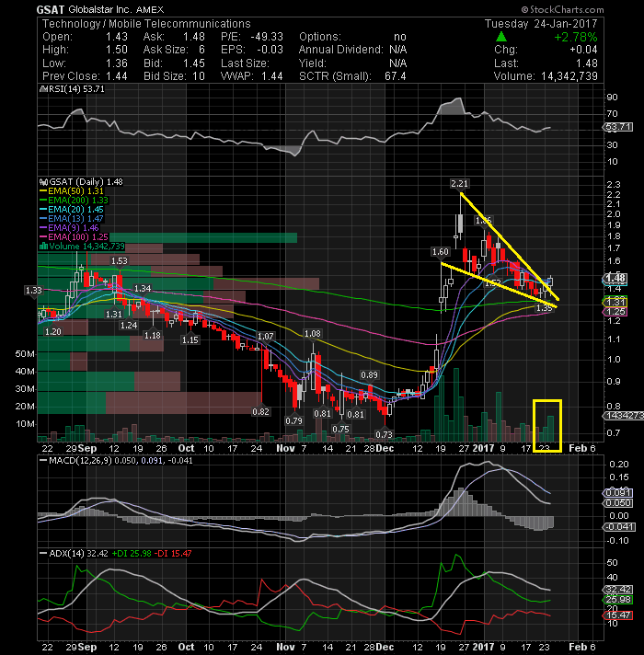Viewport: 644px width, 655px height.
Task: Click the High value 1.50
Action: [x=117, y=50]
